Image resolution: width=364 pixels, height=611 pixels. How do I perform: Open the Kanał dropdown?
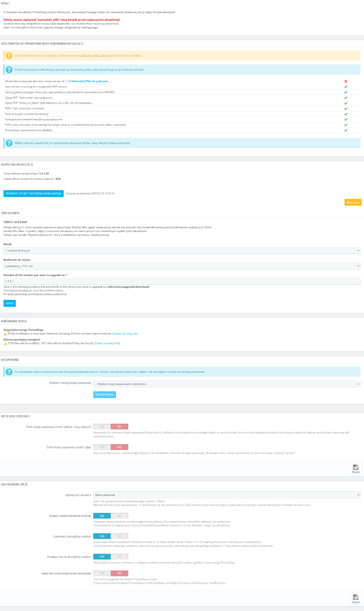(182, 250)
